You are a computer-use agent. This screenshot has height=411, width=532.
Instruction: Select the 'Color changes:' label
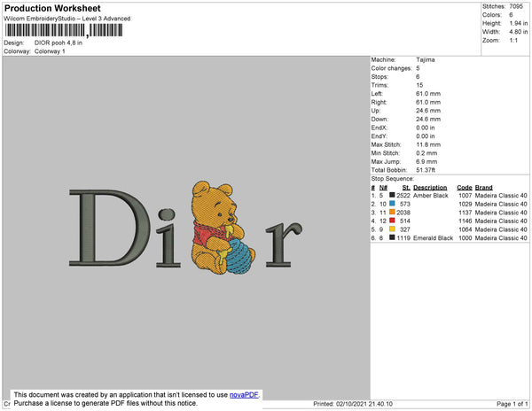point(391,68)
